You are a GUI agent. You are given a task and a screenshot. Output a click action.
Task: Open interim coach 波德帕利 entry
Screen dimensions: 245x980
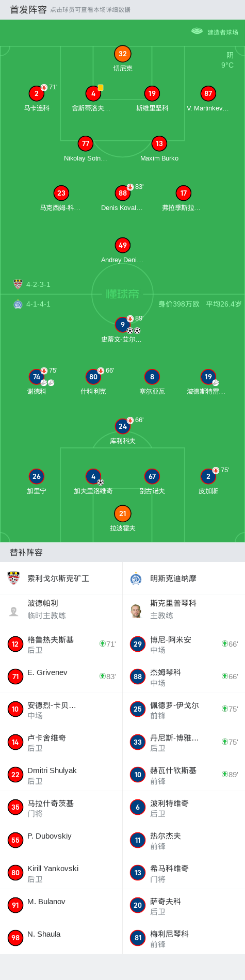click(61, 611)
